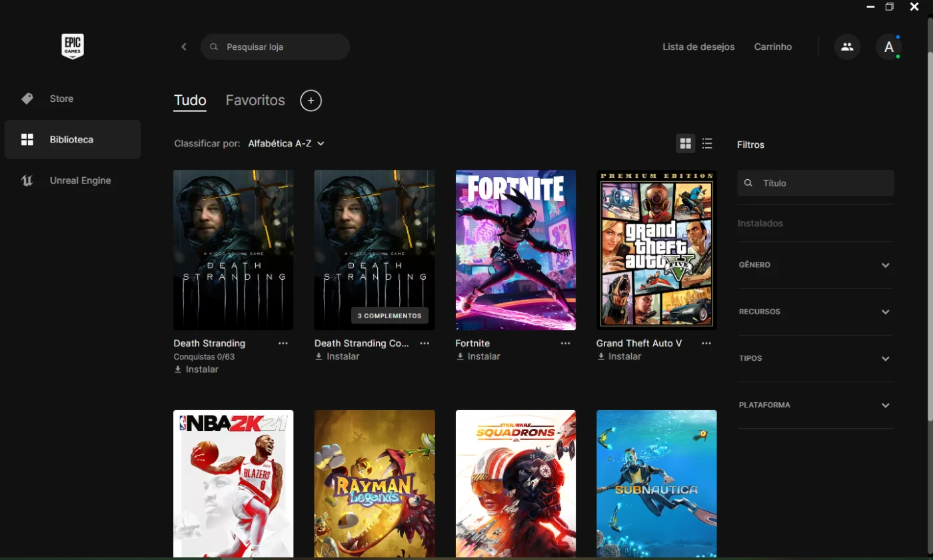Click the Pesquisar loja search field
The image size is (933, 560).
(x=275, y=47)
